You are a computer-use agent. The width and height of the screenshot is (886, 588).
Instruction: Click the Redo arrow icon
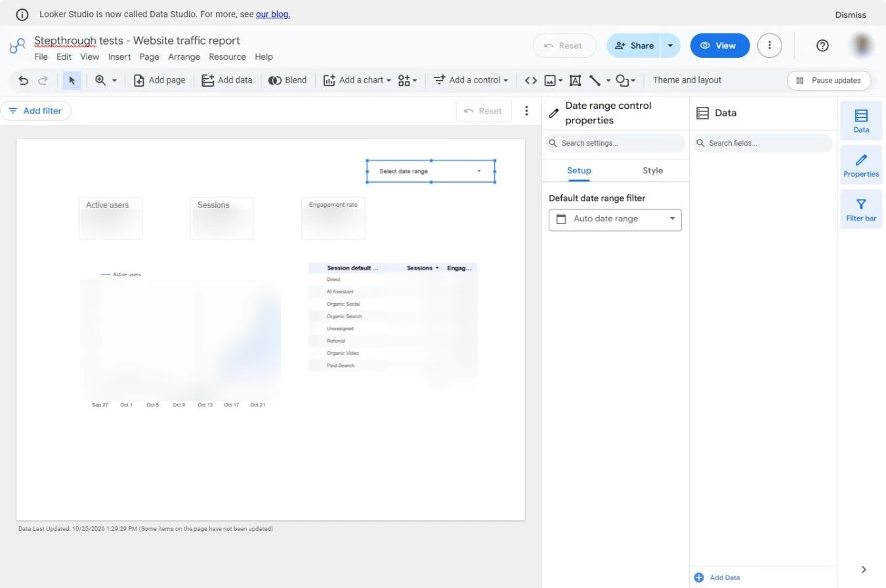tap(43, 80)
